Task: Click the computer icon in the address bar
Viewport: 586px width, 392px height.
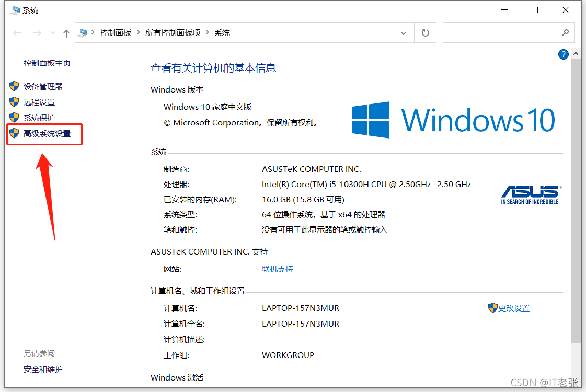Action: (x=83, y=33)
